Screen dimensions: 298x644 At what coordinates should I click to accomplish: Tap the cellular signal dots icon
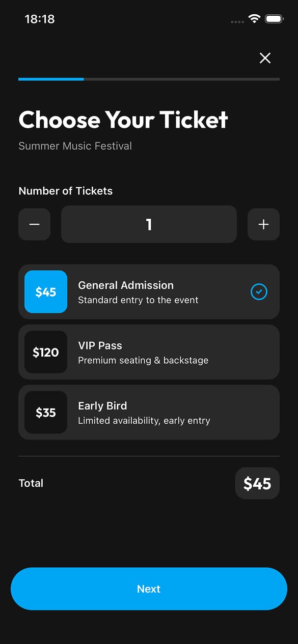point(236,21)
